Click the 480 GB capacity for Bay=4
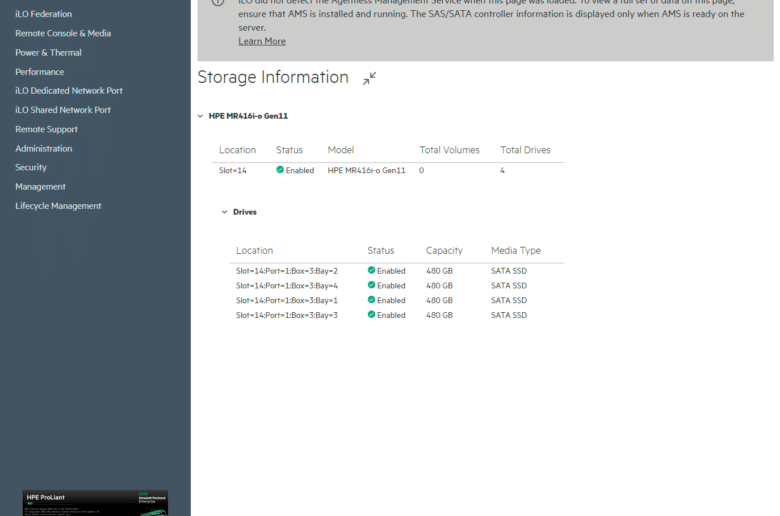Image resolution: width=780 pixels, height=516 pixels. (x=439, y=286)
